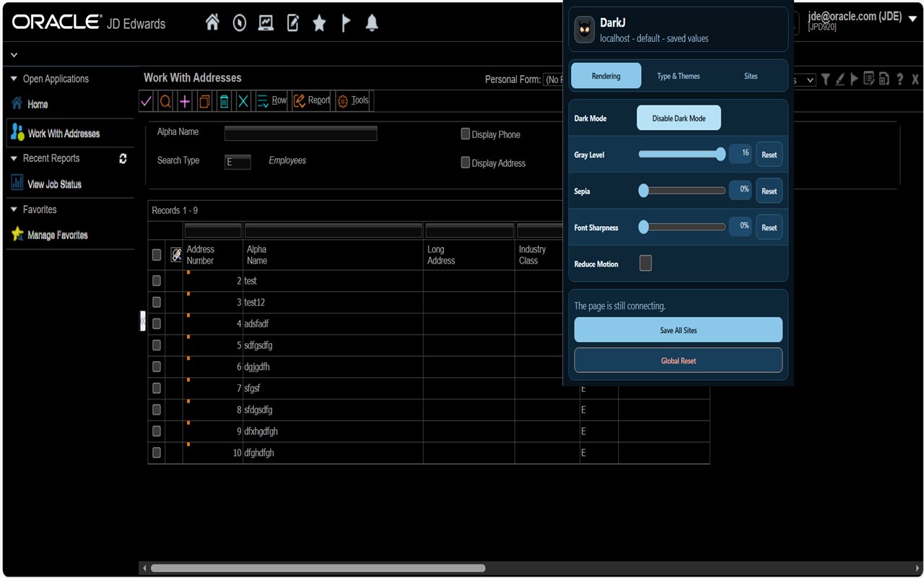The height and width of the screenshot is (578, 924).
Task: Expand the chevron below the Oracle logo
Action: click(x=14, y=55)
